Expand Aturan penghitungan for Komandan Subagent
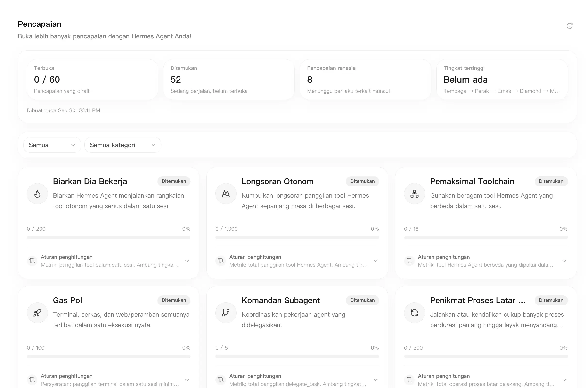The image size is (588, 388). tap(376, 380)
